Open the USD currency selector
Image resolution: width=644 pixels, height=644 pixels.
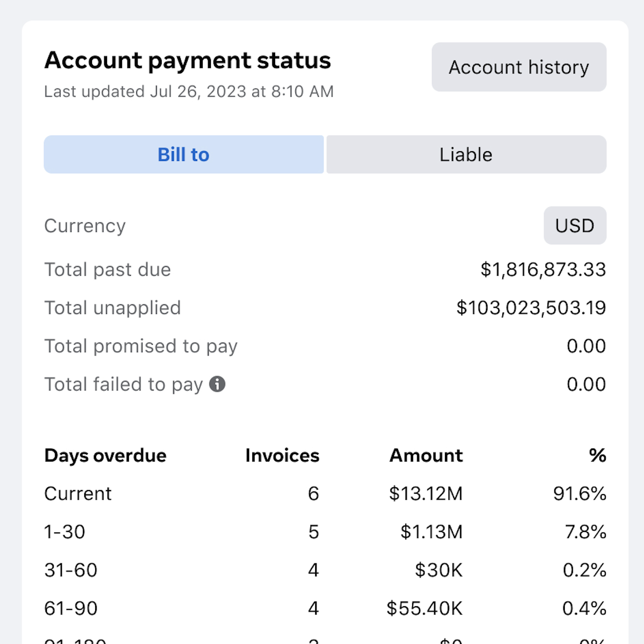[x=574, y=226]
